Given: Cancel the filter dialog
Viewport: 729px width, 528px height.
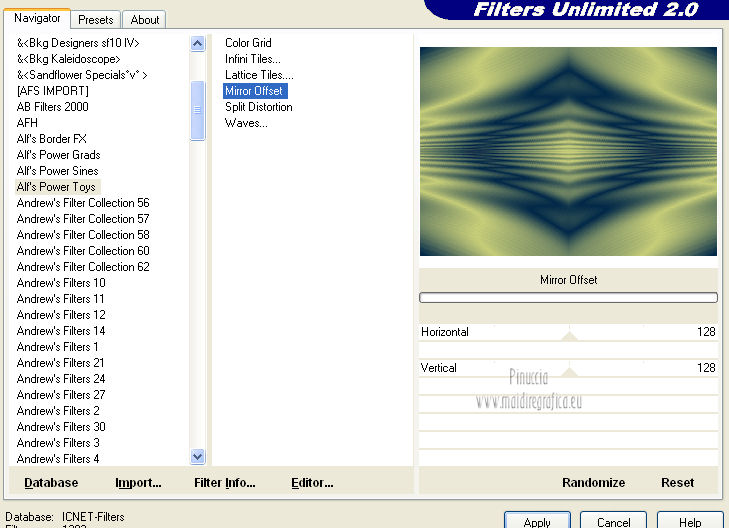Looking at the screenshot, I should 614,521.
